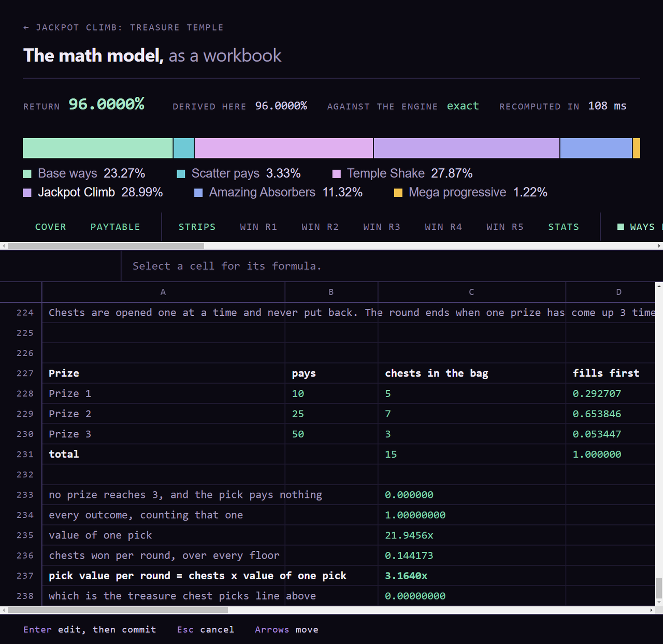Open the COVER sheet tab
This screenshot has width=663, height=644.
tap(50, 227)
